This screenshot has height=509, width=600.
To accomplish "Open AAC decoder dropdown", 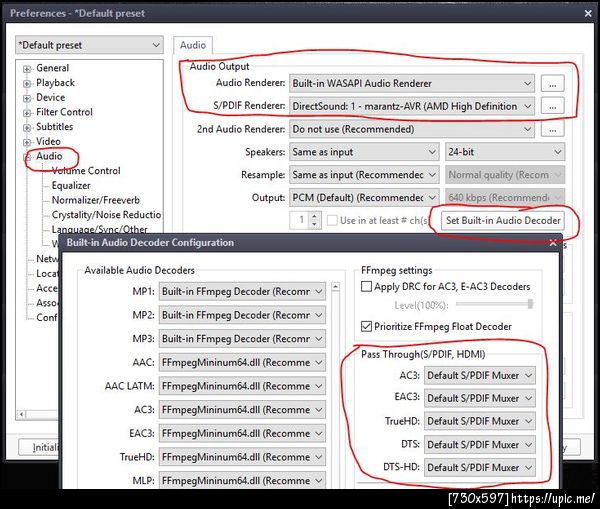I will (x=242, y=362).
